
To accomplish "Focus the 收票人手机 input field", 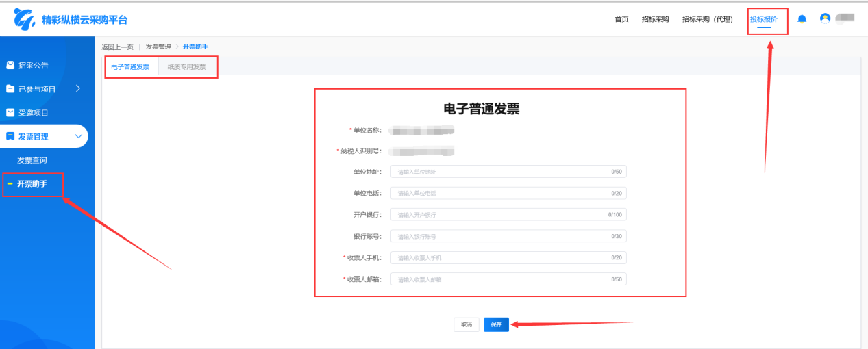I will pyautogui.click(x=508, y=257).
